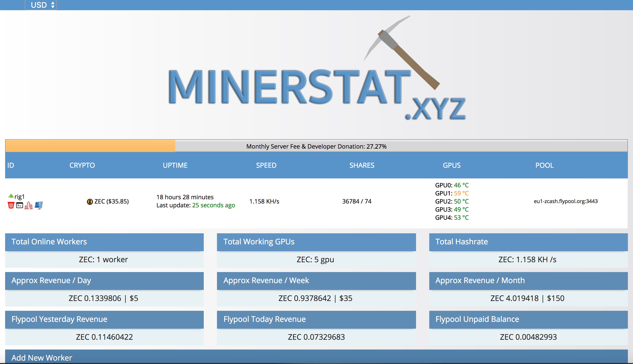The width and height of the screenshot is (633, 364).
Task: Click the green online arrow beside rig1
Action: [11, 196]
